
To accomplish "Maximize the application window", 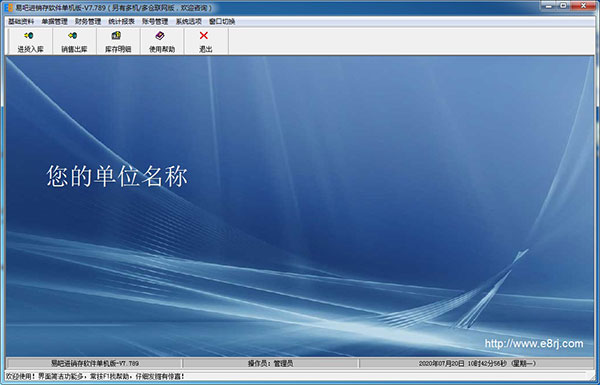I will point(564,6).
